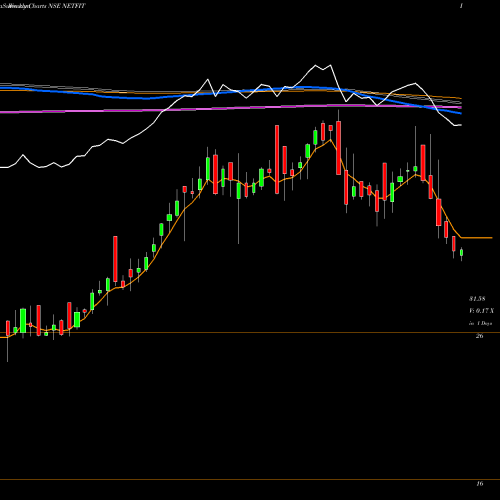
Task: Click the 'in 1 Days' label
Action: 480,323
